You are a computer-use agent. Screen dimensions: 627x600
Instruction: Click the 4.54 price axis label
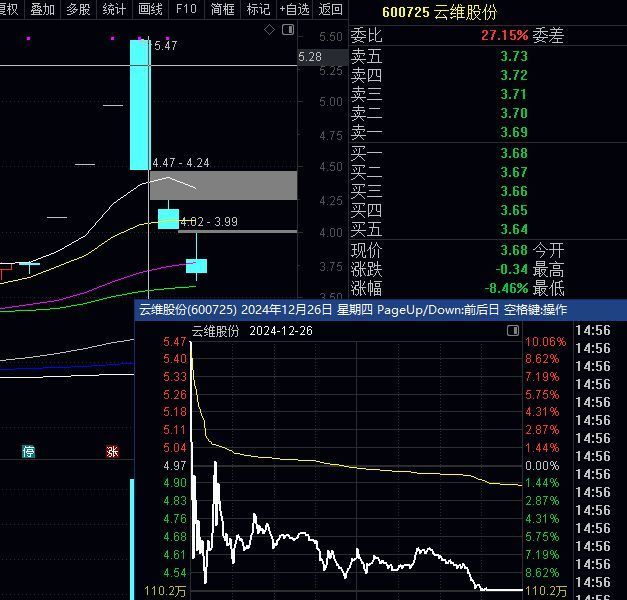[x=175, y=572]
